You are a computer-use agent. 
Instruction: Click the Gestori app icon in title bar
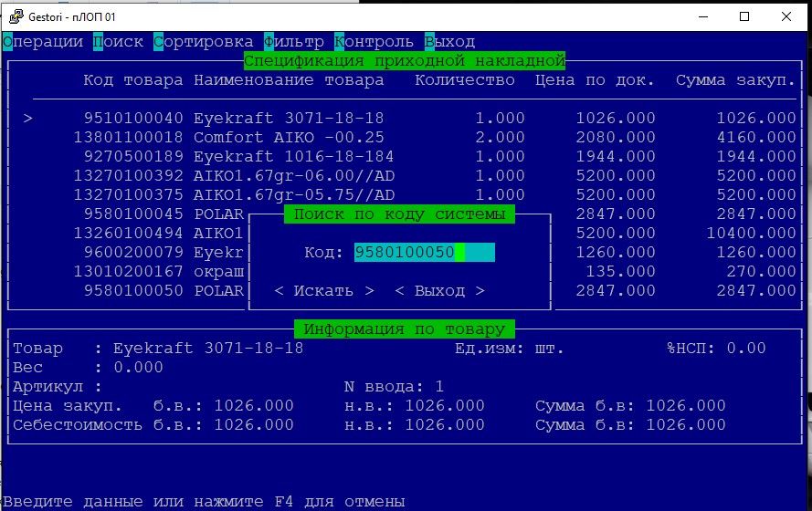coord(16,16)
